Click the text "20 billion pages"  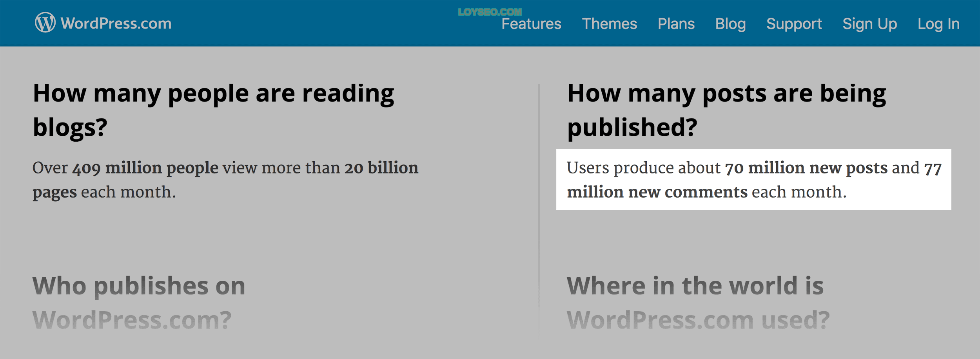[225, 180]
